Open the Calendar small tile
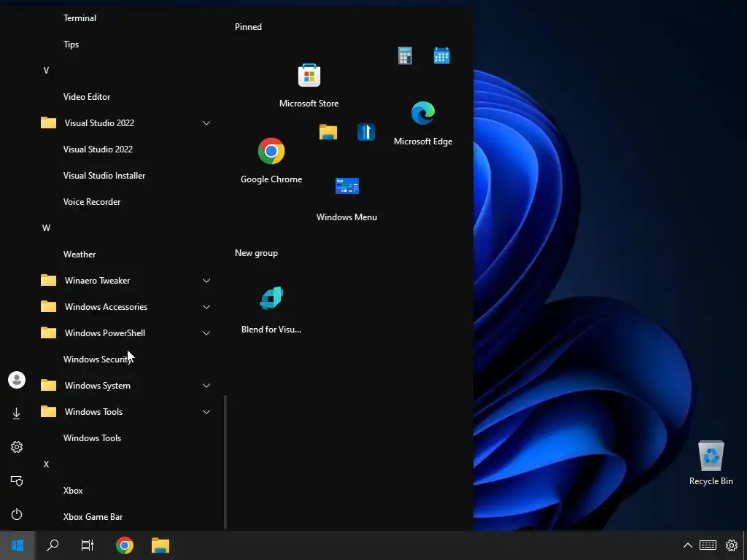The image size is (747, 560). click(x=441, y=55)
